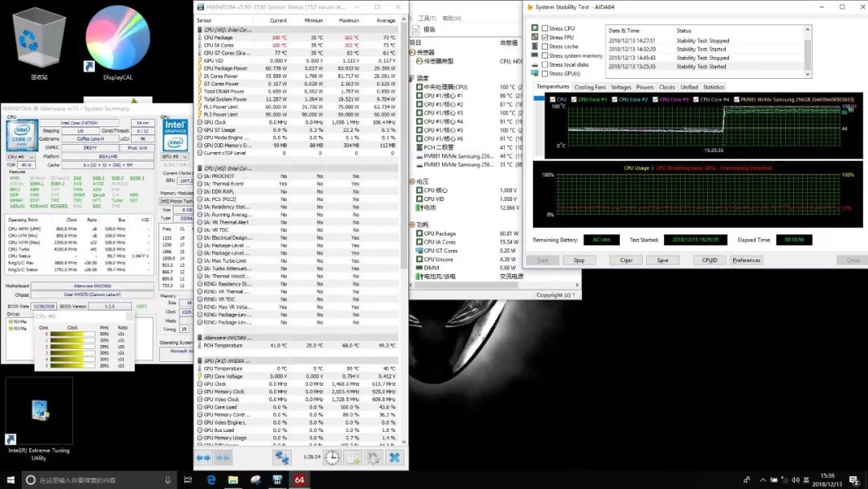Open the GPU #0 selector dropdown

click(175, 157)
